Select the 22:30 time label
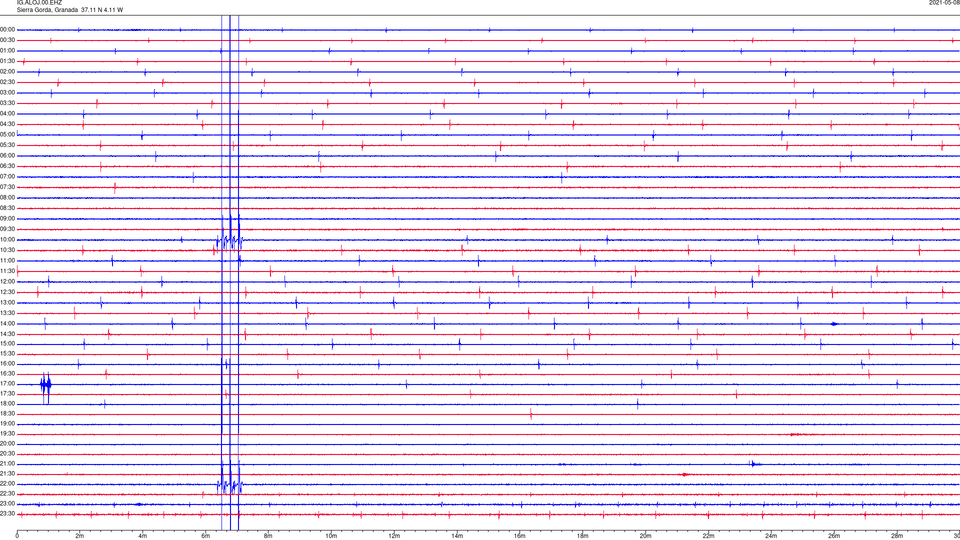 8,494
